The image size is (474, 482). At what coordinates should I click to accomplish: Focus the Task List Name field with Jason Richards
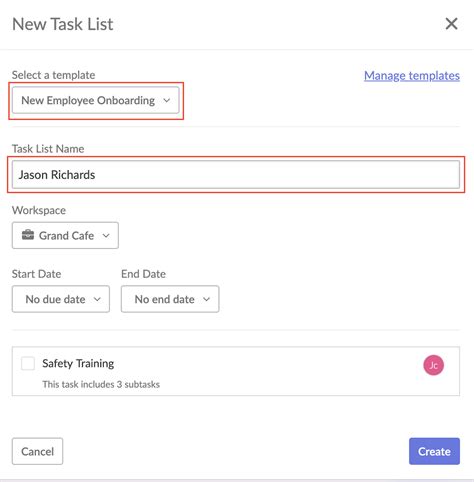pyautogui.click(x=236, y=175)
